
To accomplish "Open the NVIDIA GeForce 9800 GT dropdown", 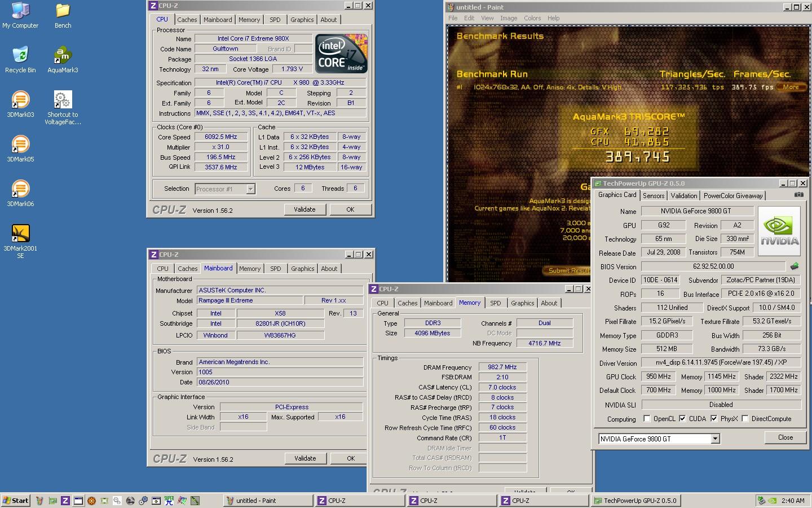I will click(x=715, y=439).
